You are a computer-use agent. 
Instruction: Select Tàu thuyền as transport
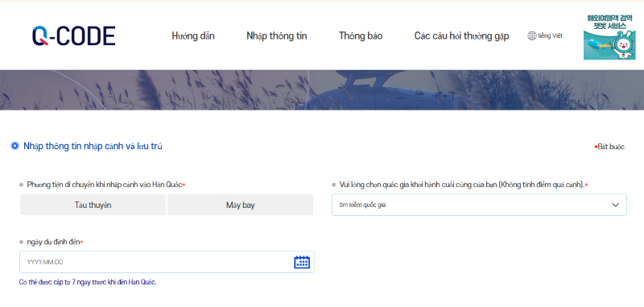pyautogui.click(x=93, y=205)
